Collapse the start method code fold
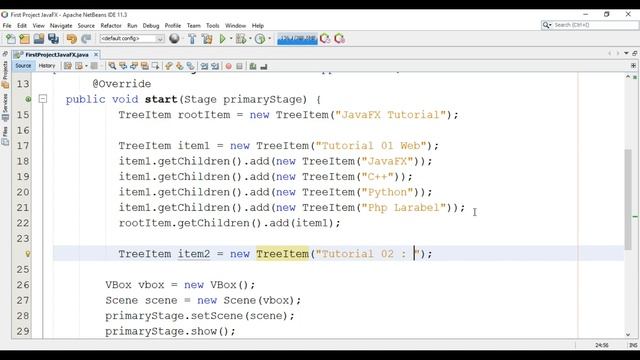The image size is (640, 360). [x=43, y=99]
